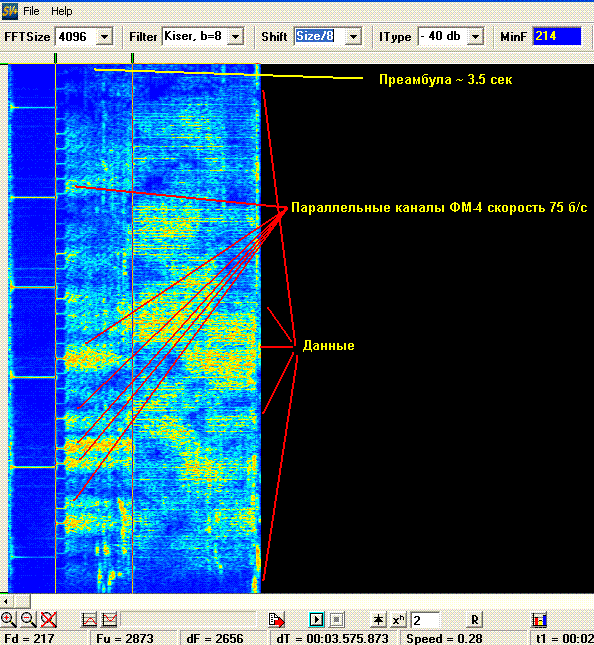This screenshot has width=594, height=645.
Task: Open the File menu
Action: (31, 11)
